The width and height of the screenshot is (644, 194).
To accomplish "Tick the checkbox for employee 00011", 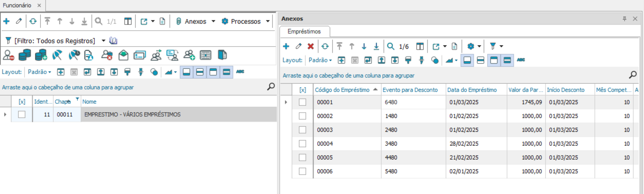I will click(22, 114).
